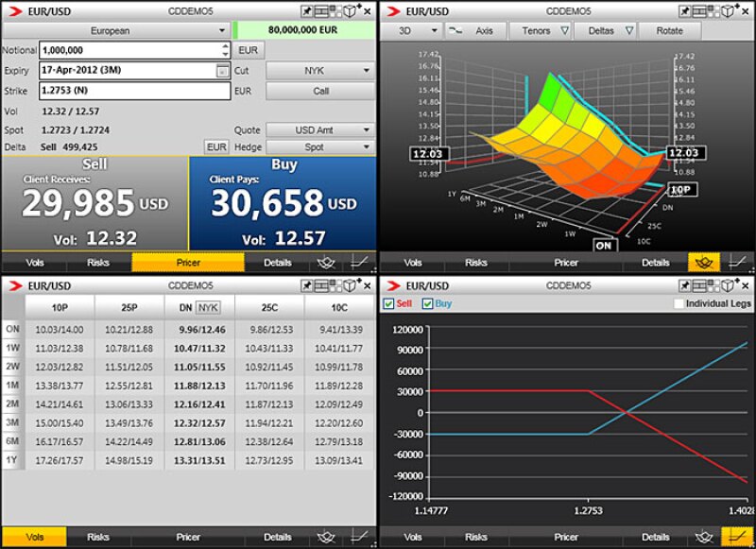
Task: Click the Rotate button on the 3D chart
Action: click(669, 30)
